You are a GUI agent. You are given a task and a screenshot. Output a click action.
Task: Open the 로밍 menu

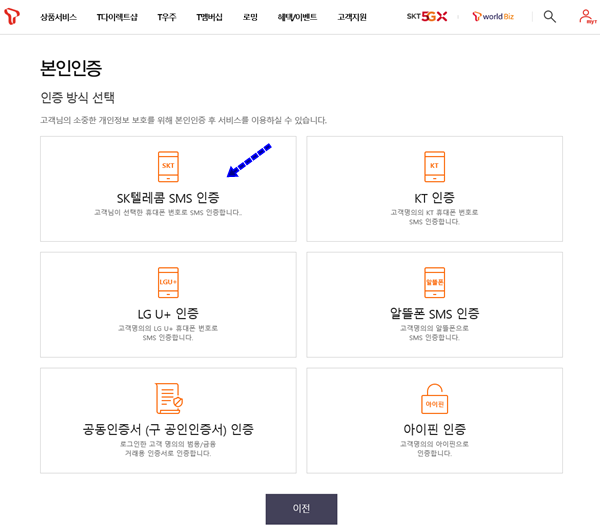coord(250,17)
